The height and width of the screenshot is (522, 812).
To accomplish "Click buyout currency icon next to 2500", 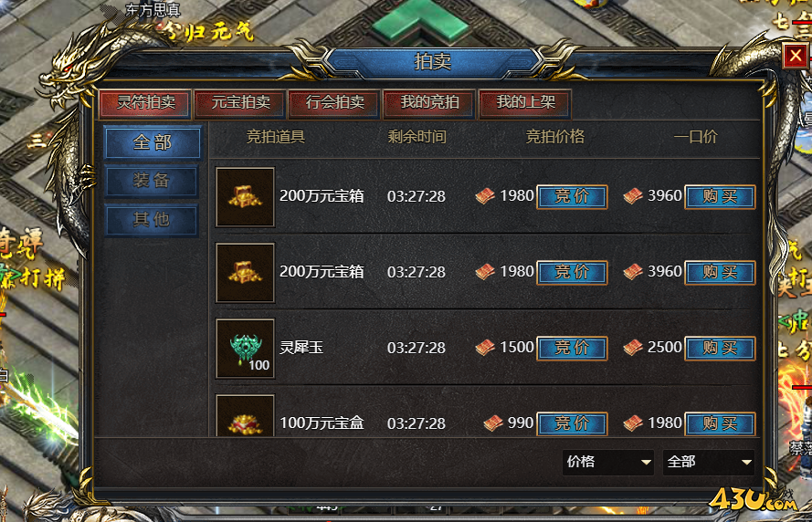I will 633,348.
